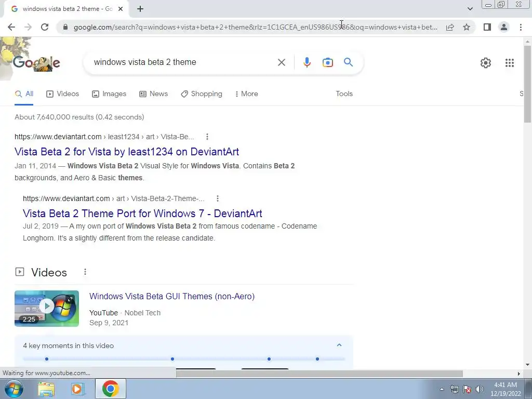Click the YouTube source label under the video

(103, 313)
